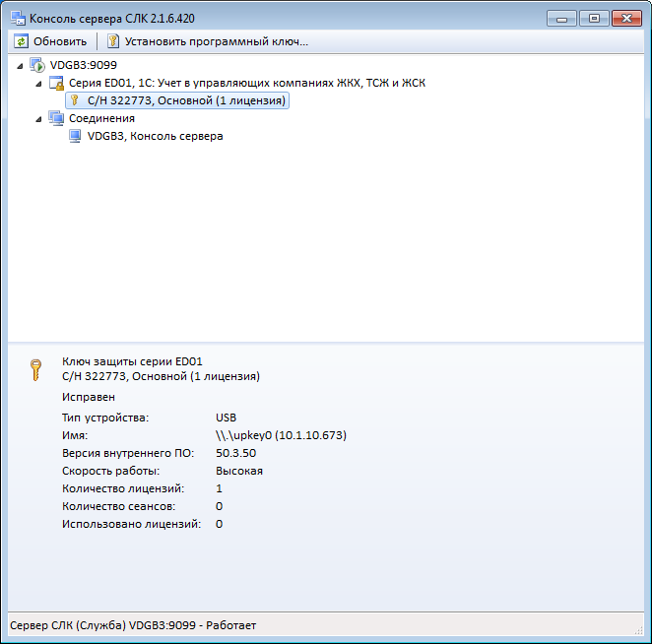Click the Использовано лицензий: label

click(131, 524)
